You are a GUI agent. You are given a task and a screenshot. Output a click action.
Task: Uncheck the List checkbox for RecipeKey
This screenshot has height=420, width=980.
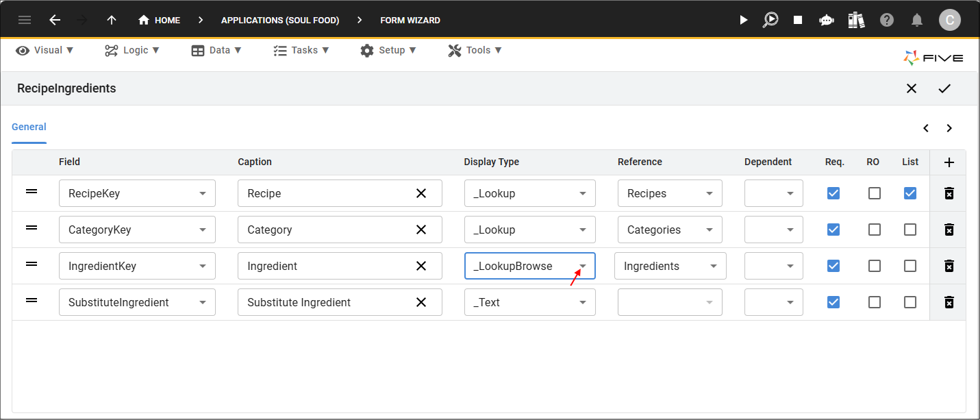910,193
